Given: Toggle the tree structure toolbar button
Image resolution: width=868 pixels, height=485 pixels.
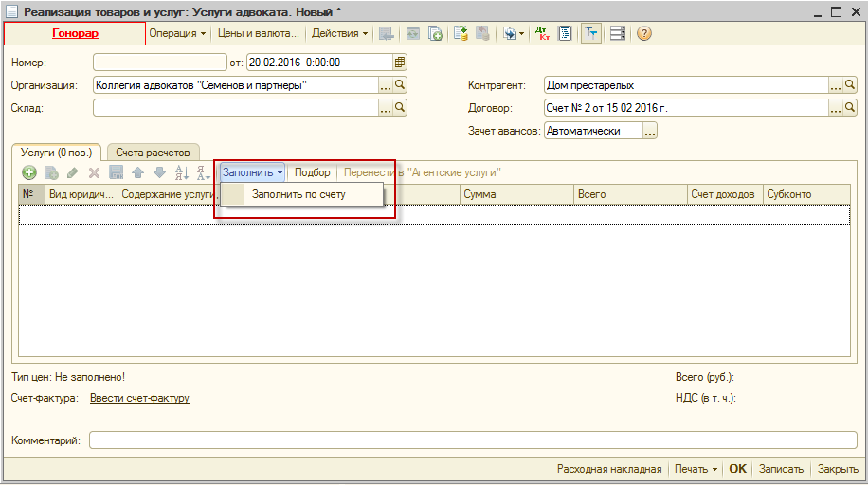Looking at the screenshot, I should coord(591,33).
